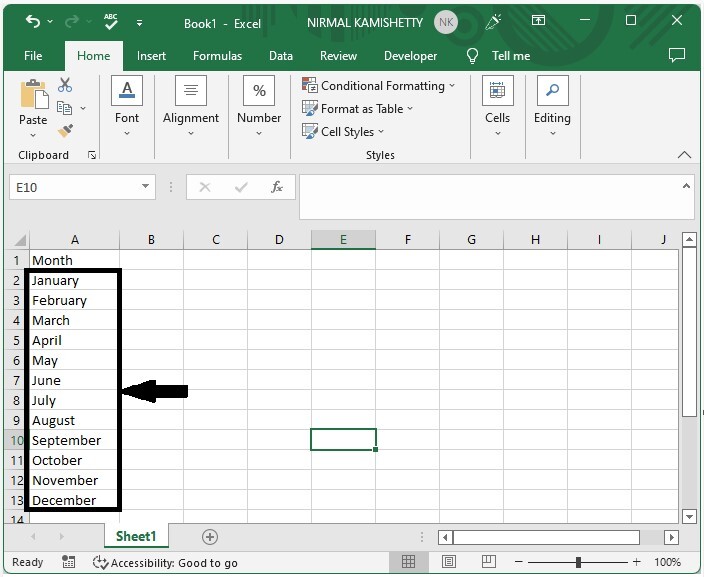
Task: Select column A header
Action: pos(75,240)
